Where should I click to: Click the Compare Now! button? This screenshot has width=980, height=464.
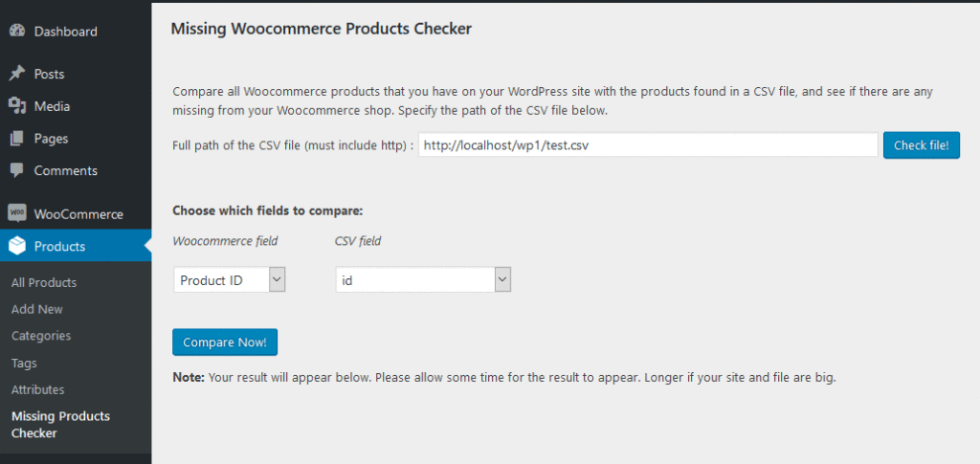click(x=225, y=342)
